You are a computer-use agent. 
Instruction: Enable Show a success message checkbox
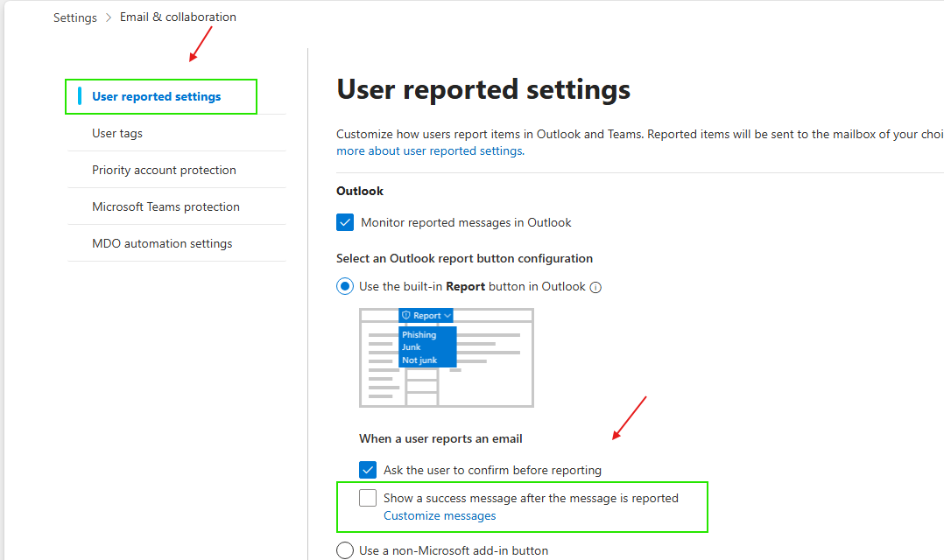[368, 498]
